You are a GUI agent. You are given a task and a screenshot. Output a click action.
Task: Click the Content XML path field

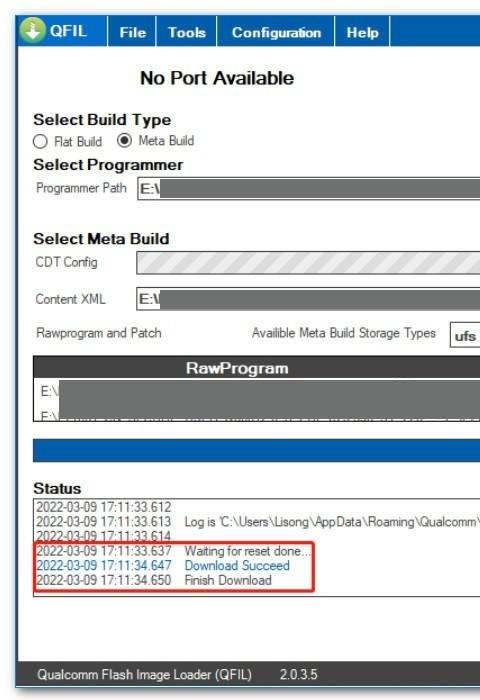308,299
